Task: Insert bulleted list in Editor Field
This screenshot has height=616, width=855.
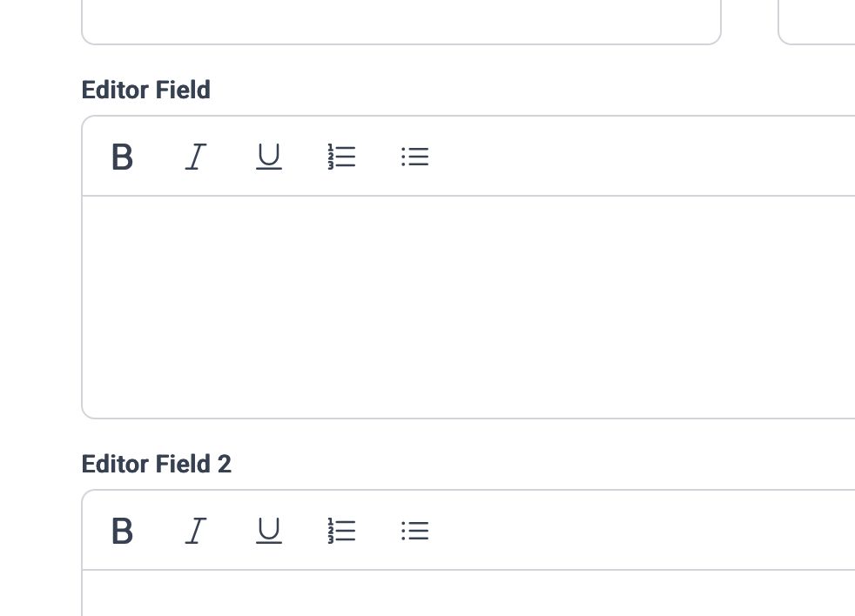Action: click(415, 157)
